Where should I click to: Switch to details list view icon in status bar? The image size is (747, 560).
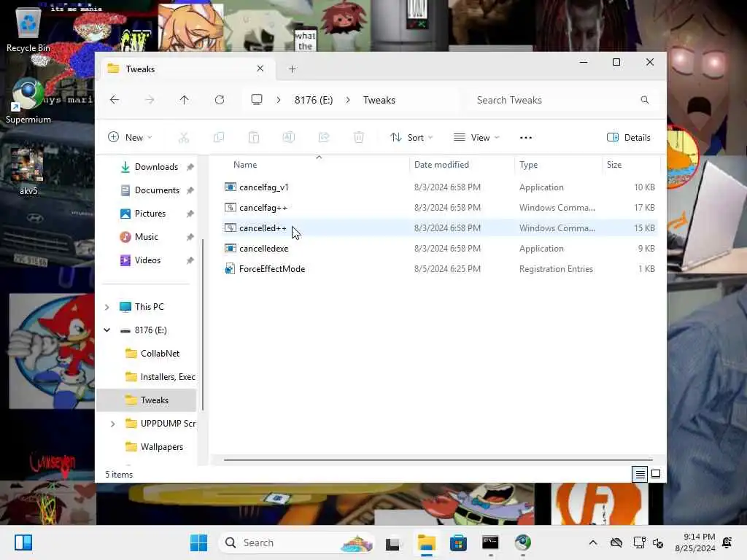640,474
